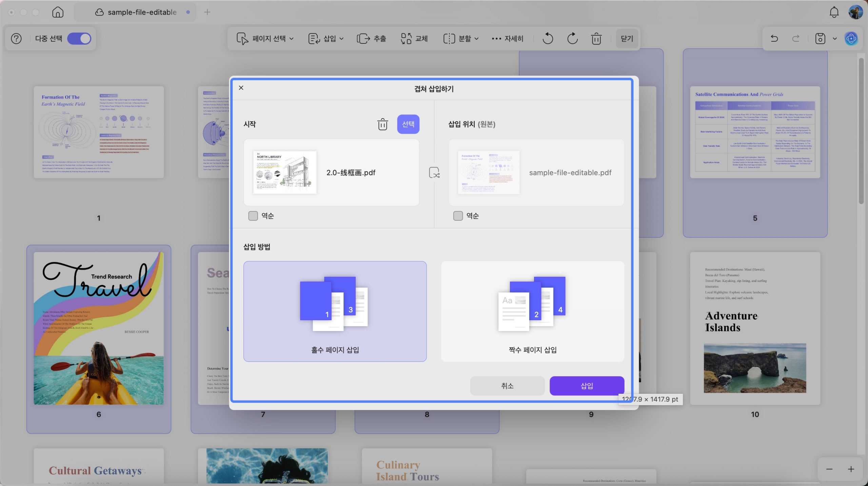Click the 취소 cancel button
Screen dimensions: 868x486
click(x=507, y=386)
